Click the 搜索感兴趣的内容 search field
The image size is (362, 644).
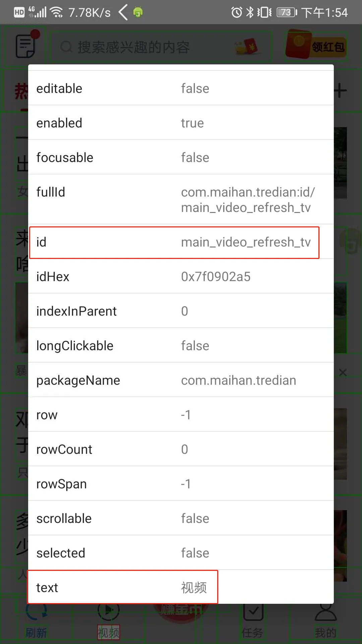pyautogui.click(x=160, y=47)
